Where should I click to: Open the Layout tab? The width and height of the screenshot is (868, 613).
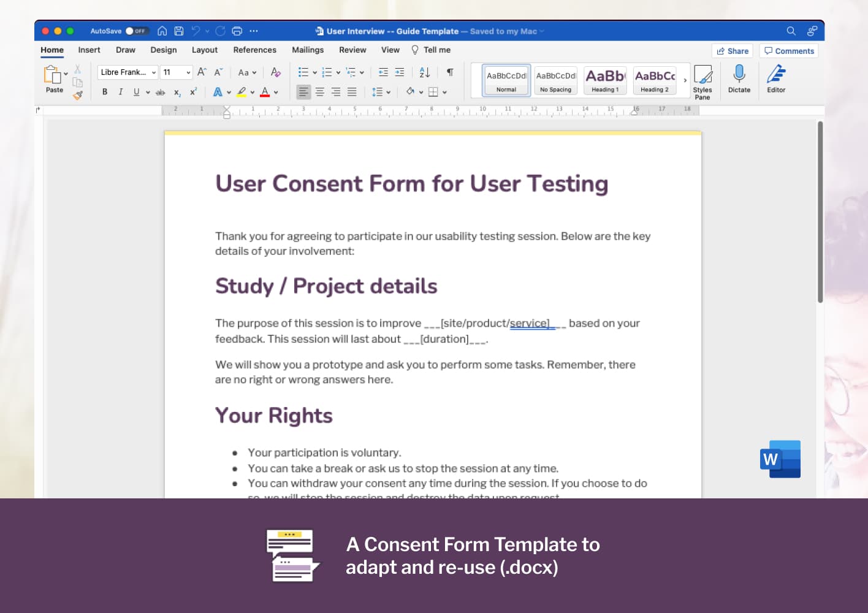(x=205, y=50)
